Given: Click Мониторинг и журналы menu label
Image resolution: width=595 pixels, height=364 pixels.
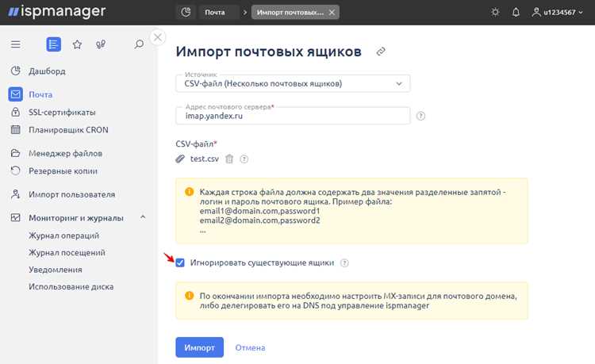Looking at the screenshot, I should [76, 217].
